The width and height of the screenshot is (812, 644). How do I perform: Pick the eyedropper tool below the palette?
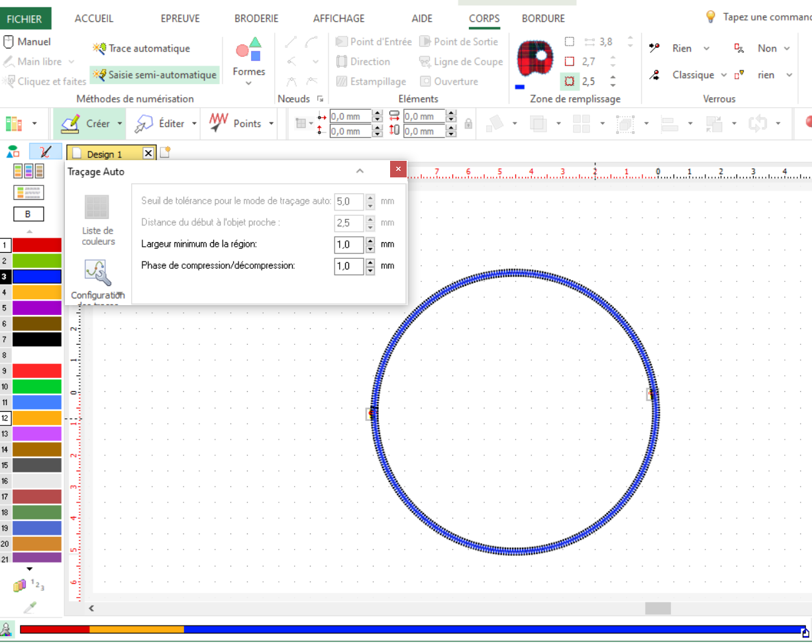click(30, 607)
